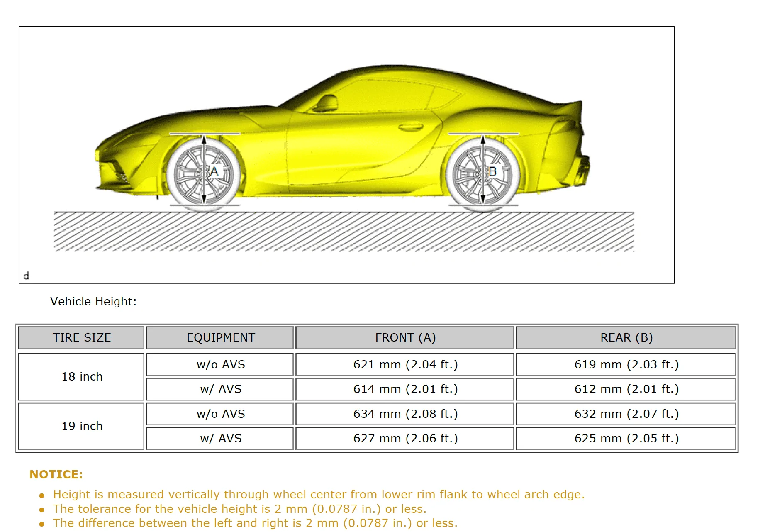
Task: Click the small d marker in diagram corner
Action: 27,276
